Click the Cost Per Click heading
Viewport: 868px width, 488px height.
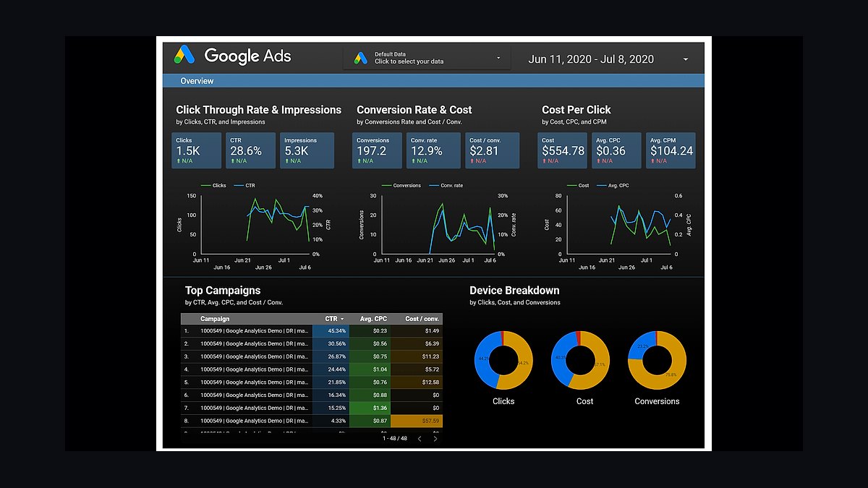click(x=576, y=110)
